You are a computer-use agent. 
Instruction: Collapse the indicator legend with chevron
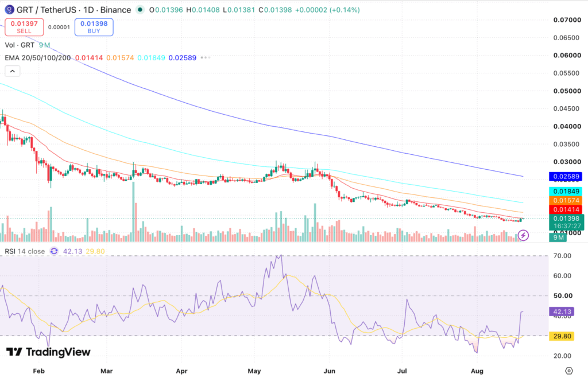[x=13, y=71]
